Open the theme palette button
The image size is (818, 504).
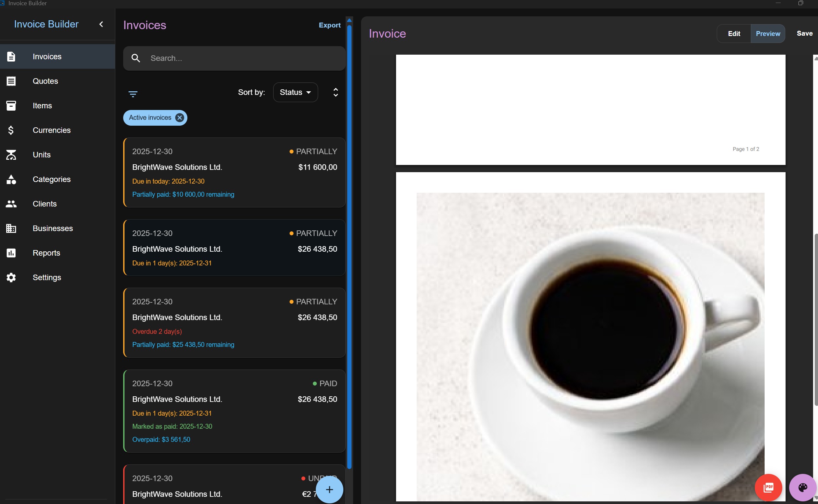tap(803, 487)
